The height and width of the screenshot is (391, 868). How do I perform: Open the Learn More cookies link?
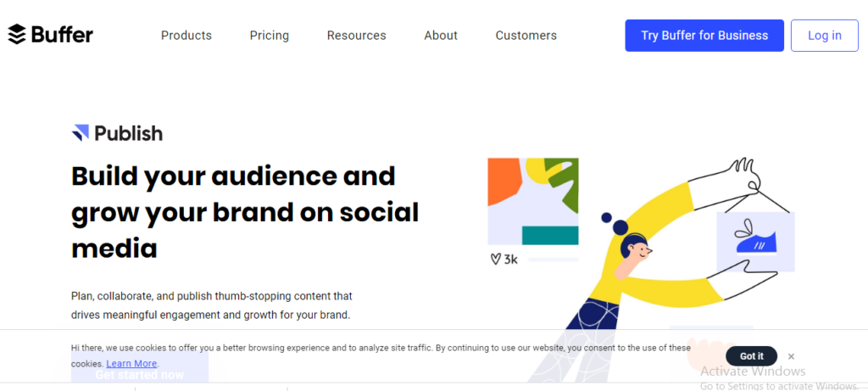point(131,364)
